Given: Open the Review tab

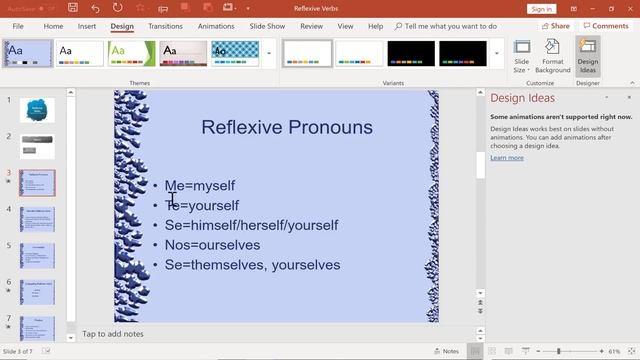Looking at the screenshot, I should (x=311, y=26).
